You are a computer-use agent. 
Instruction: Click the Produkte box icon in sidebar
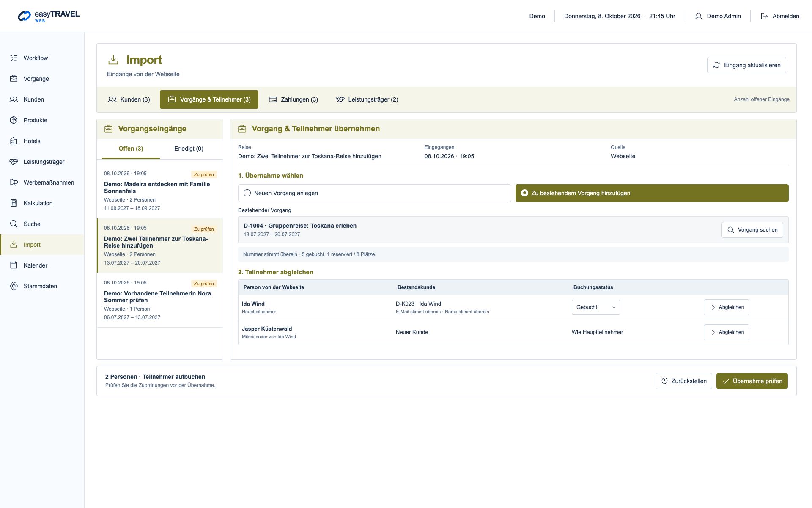14,120
